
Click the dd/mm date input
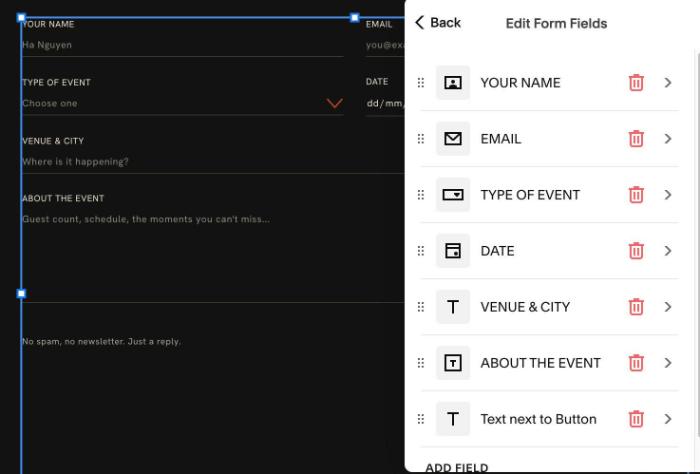pyautogui.click(x=385, y=104)
